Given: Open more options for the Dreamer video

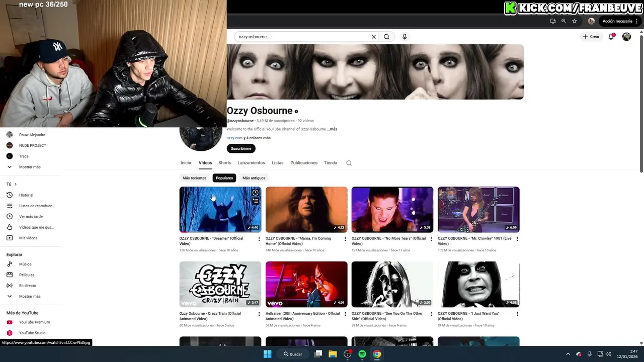Looking at the screenshot, I should point(259,239).
